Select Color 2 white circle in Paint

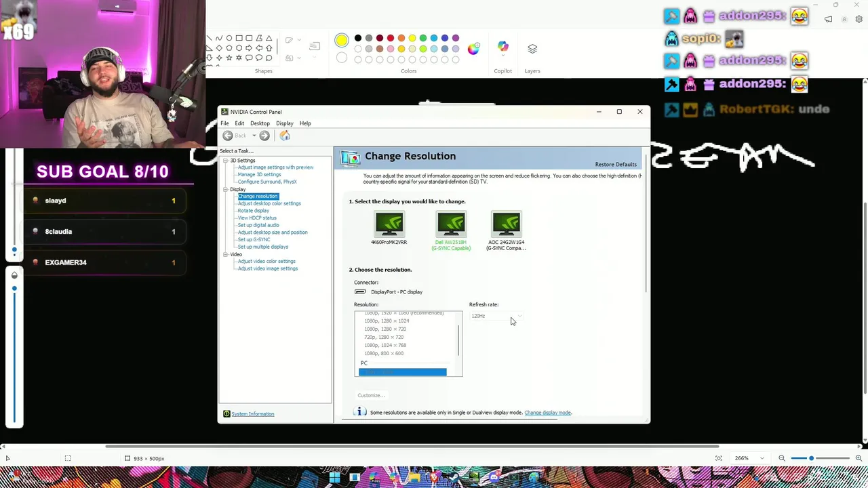342,58
